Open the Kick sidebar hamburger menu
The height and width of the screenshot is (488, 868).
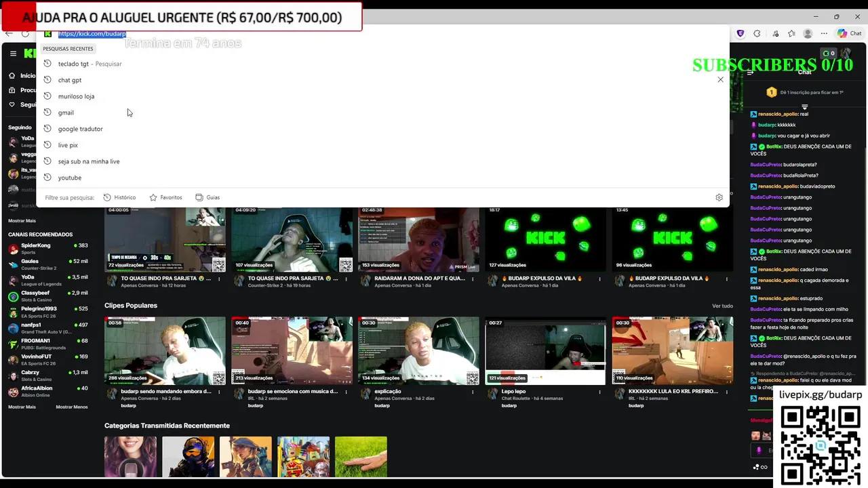(13, 53)
